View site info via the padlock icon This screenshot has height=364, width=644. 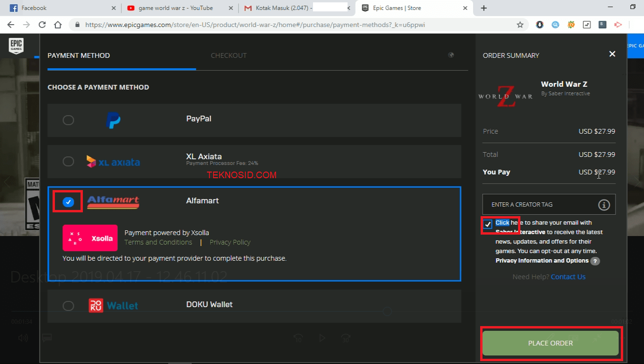(77, 25)
